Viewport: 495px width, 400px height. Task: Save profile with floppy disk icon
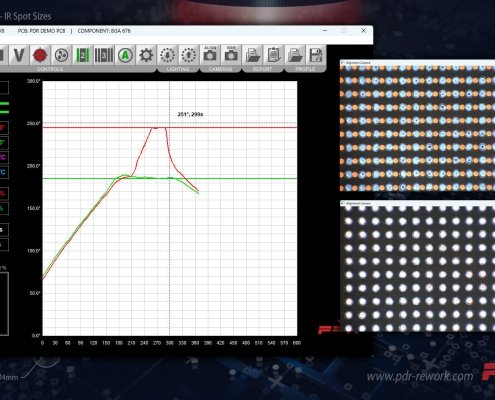[x=316, y=55]
